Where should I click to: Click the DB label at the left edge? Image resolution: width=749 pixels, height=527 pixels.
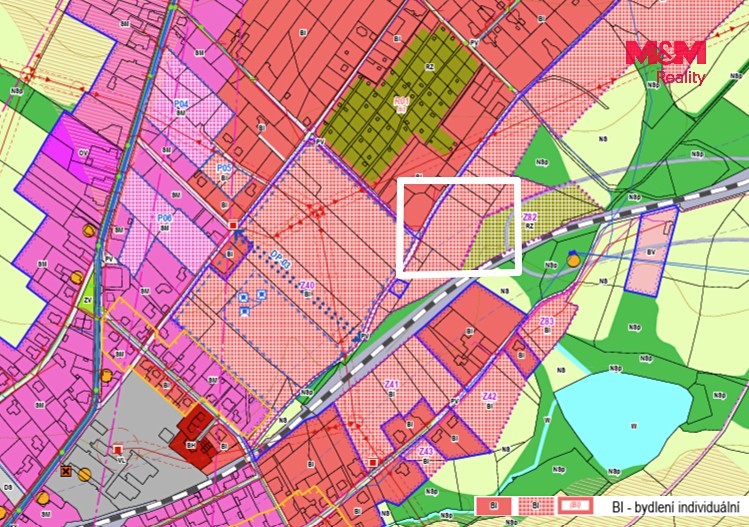8,487
